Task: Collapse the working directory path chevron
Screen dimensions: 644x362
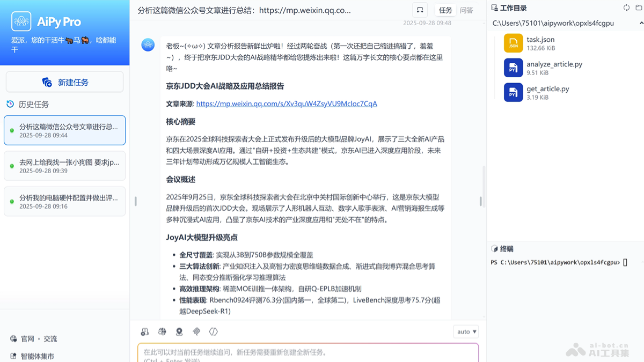Action: click(x=640, y=23)
